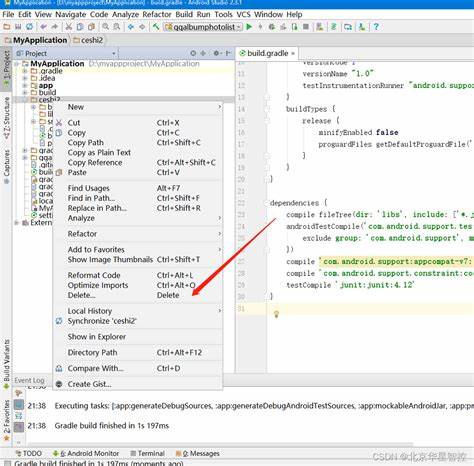Click ceshi2 breadcrumb in navigation bar
474x466 pixels.
88,40
